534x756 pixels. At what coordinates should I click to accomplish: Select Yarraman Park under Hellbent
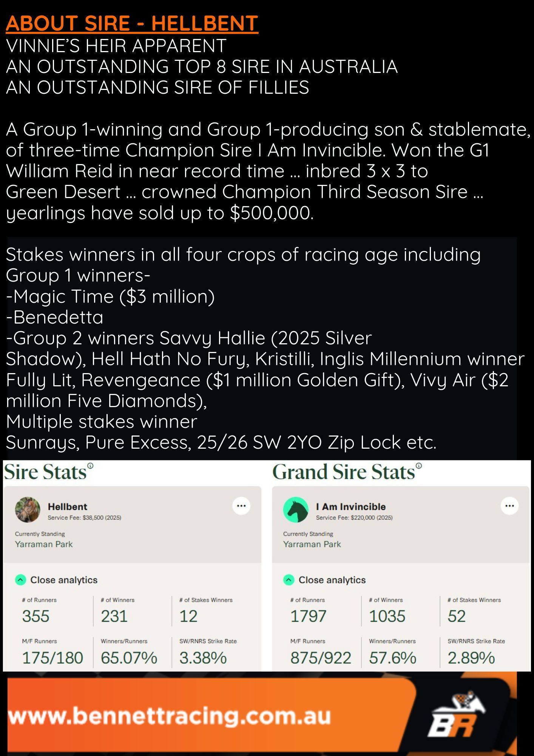click(44, 544)
